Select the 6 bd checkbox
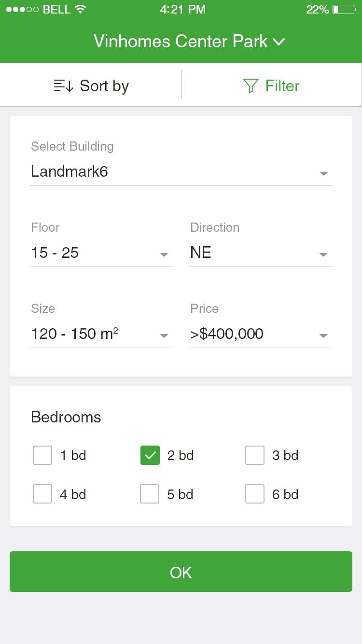This screenshot has height=644, width=362. coord(255,494)
